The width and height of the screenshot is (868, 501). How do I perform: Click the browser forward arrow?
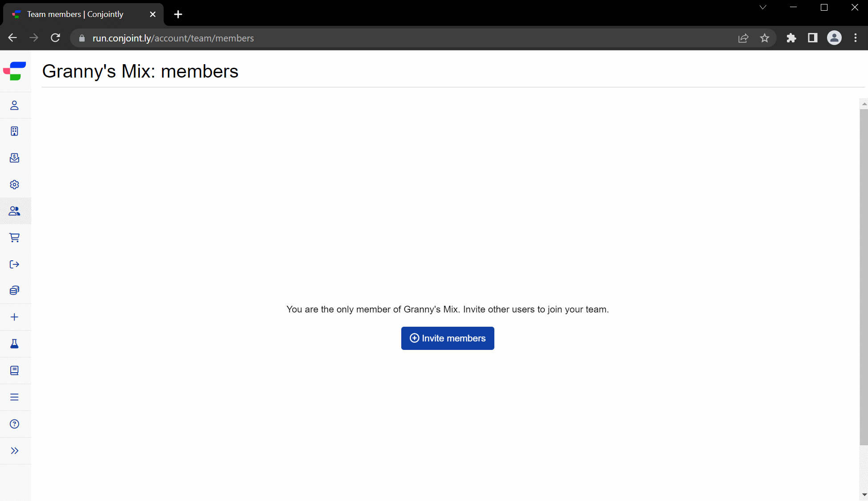[34, 38]
